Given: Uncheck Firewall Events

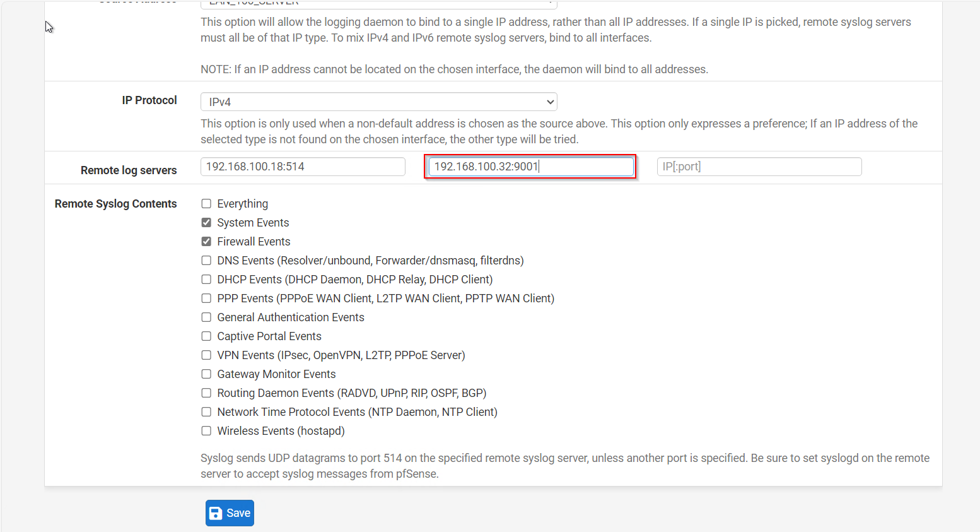Looking at the screenshot, I should click(x=206, y=242).
